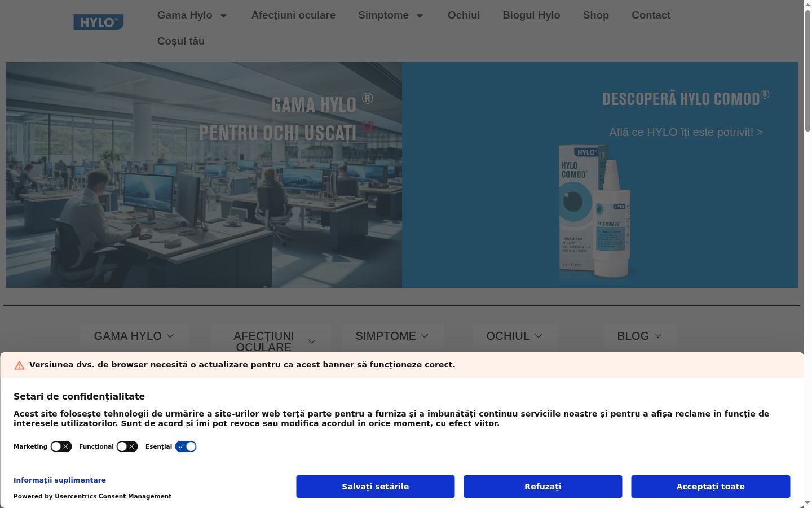Screen dimensions: 812x508
Task: Toggle the Marketing consent switch
Action: (61, 446)
